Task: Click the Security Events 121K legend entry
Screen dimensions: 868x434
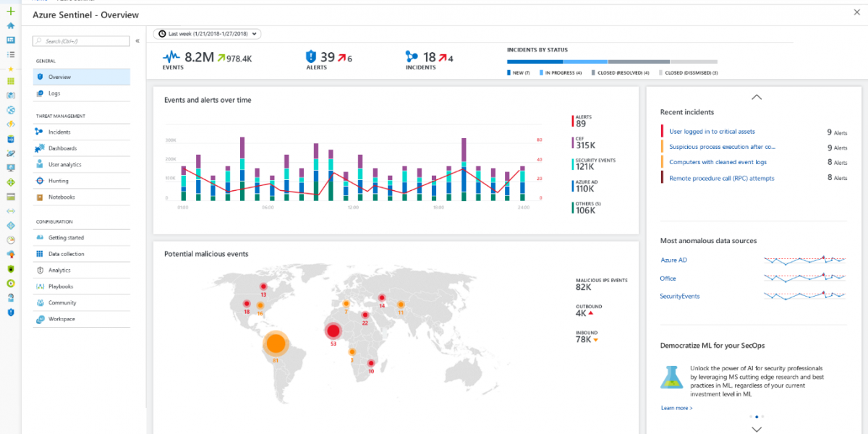Action: [593, 166]
